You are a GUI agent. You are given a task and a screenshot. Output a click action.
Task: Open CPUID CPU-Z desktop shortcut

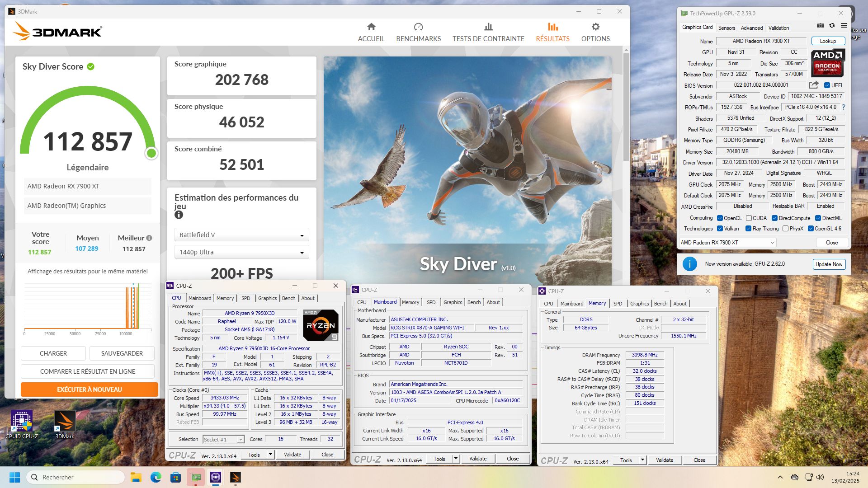(21, 425)
